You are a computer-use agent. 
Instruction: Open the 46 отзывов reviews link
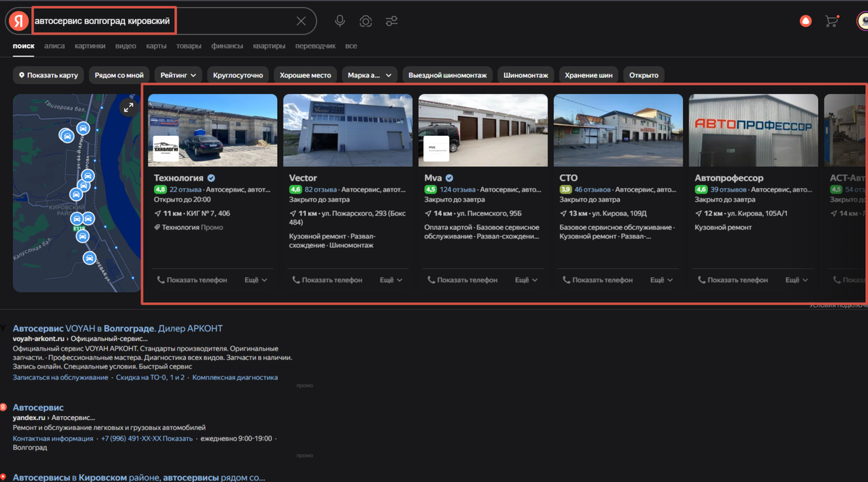(x=593, y=189)
